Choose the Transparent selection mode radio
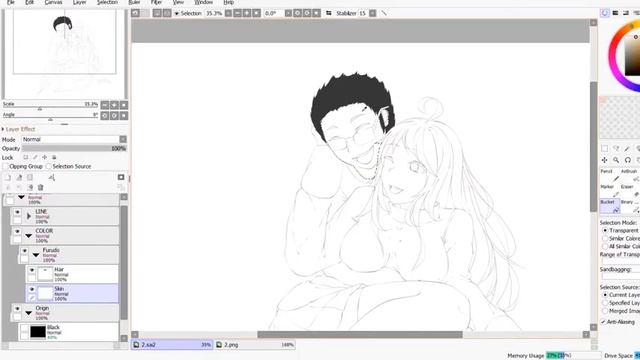The image size is (640, 360). [605, 231]
